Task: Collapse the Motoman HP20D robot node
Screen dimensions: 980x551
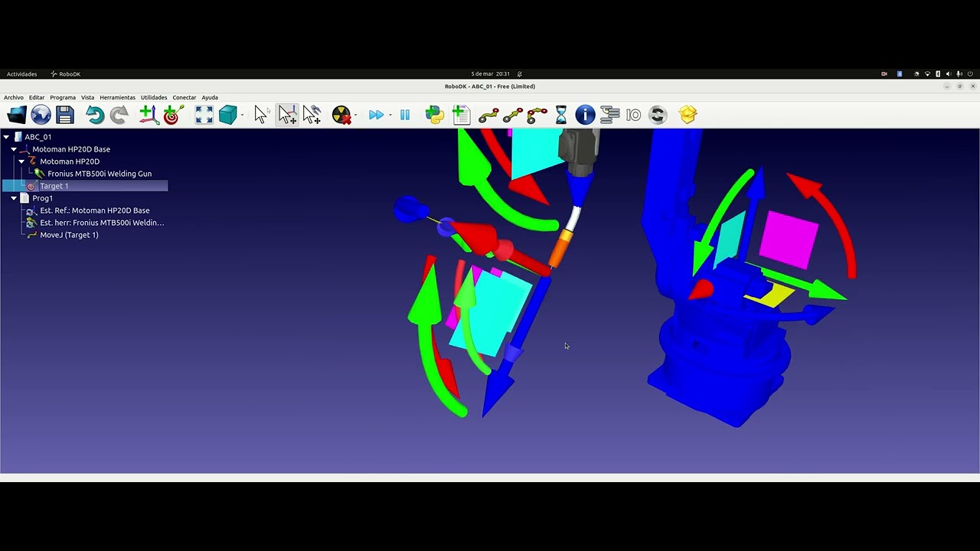Action: click(x=21, y=161)
